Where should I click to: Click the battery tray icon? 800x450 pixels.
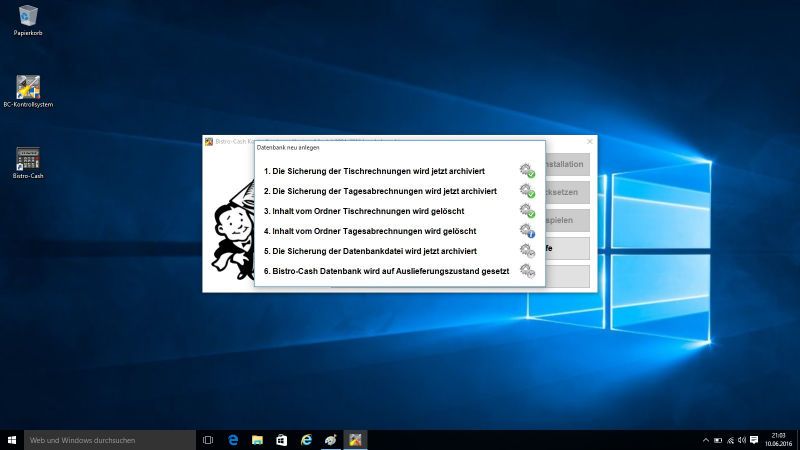pos(718,440)
